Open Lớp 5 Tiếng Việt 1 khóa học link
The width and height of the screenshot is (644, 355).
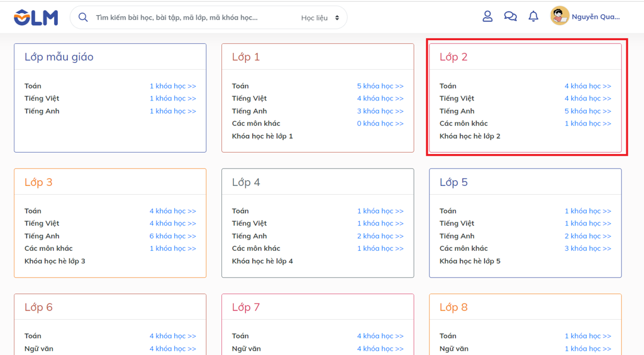[x=588, y=223]
